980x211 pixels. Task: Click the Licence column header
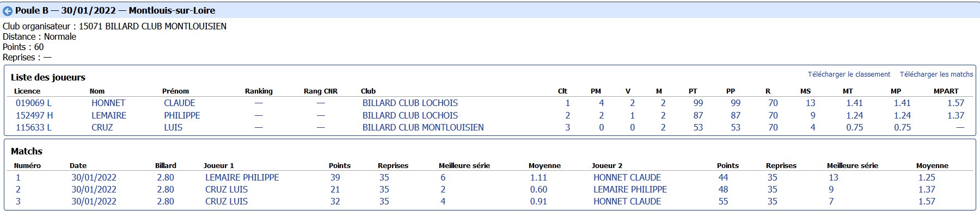[27, 91]
